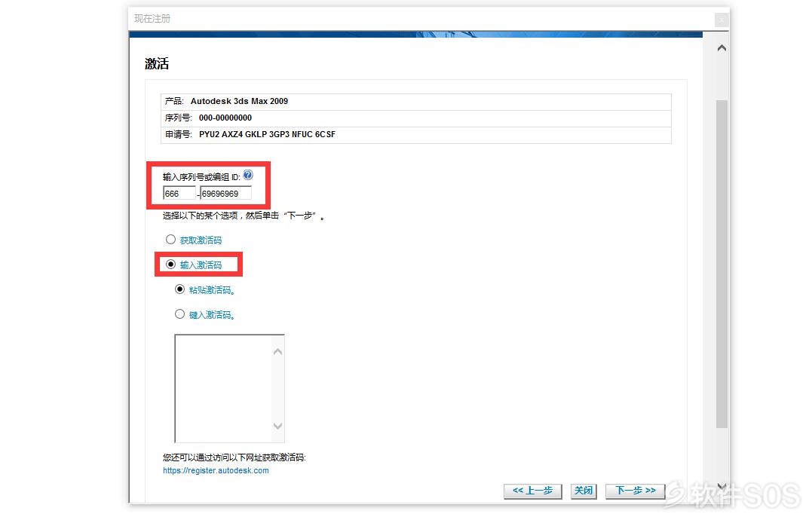Click the 激活 heading
Viewport: 812px width, 517px height.
(157, 63)
